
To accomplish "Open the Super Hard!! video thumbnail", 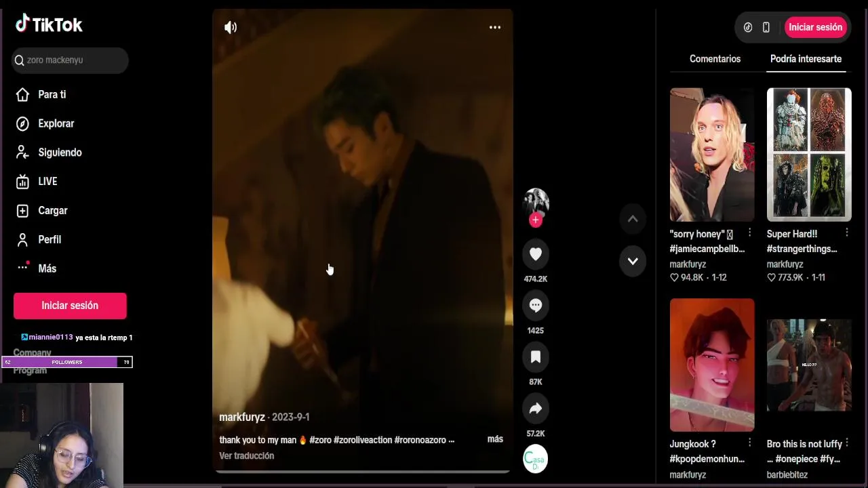I will (x=809, y=155).
